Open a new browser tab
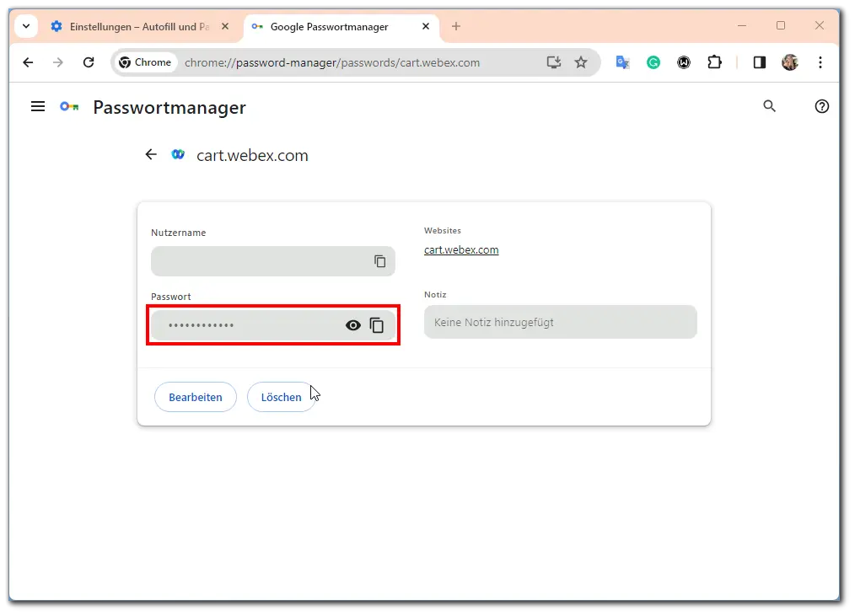The image size is (855, 616). click(x=456, y=26)
